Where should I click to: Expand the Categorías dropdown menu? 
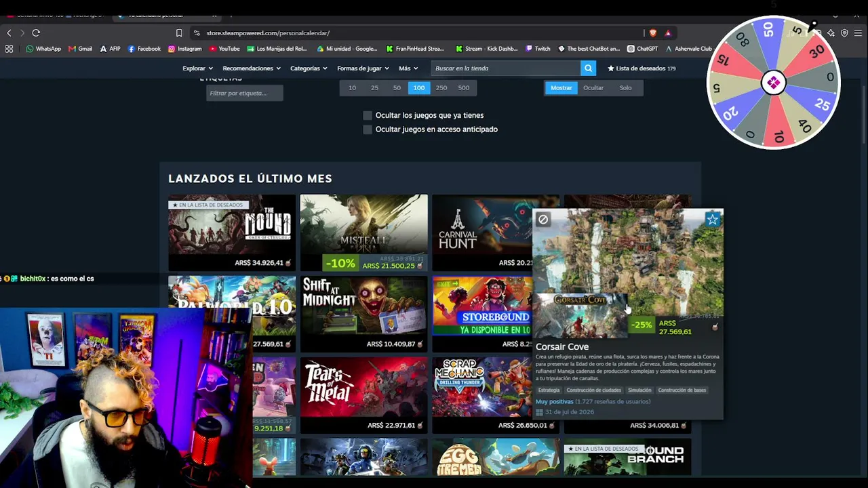[309, 68]
